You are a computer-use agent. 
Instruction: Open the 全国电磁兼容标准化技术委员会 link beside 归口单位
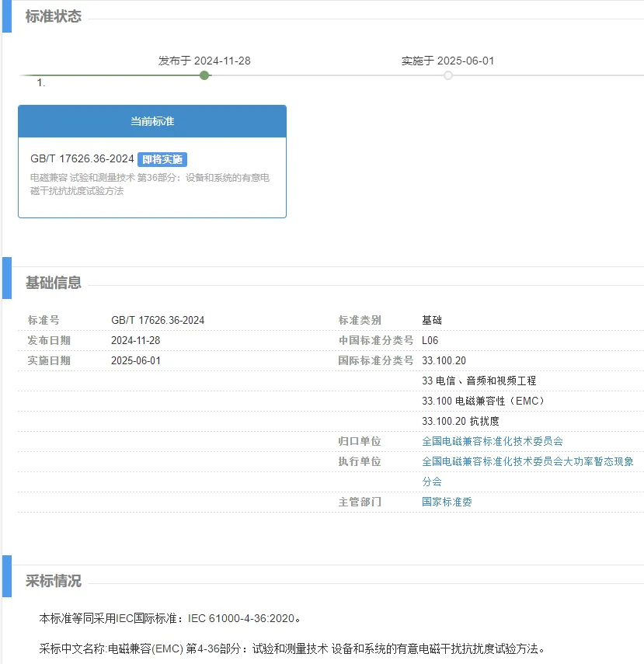pyautogui.click(x=492, y=441)
